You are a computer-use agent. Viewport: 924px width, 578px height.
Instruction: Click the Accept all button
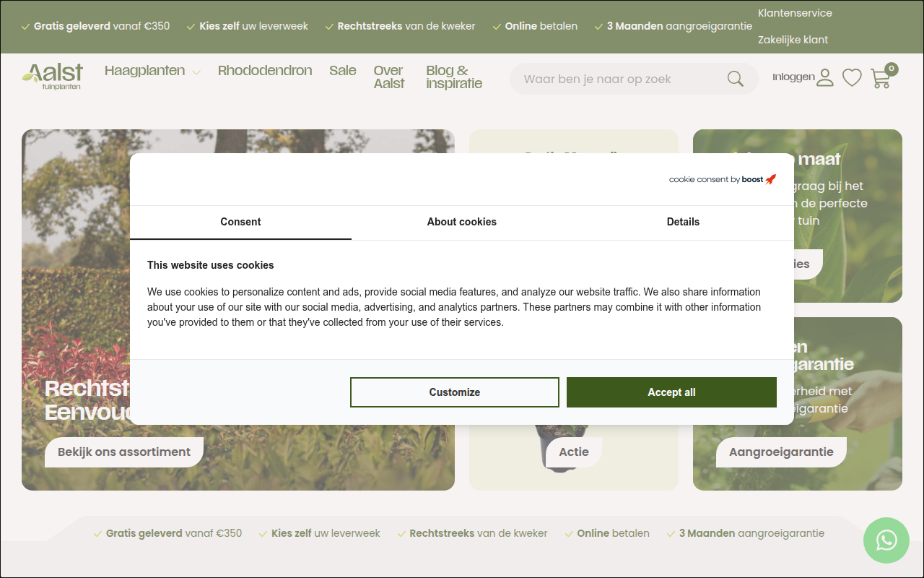pyautogui.click(x=671, y=392)
